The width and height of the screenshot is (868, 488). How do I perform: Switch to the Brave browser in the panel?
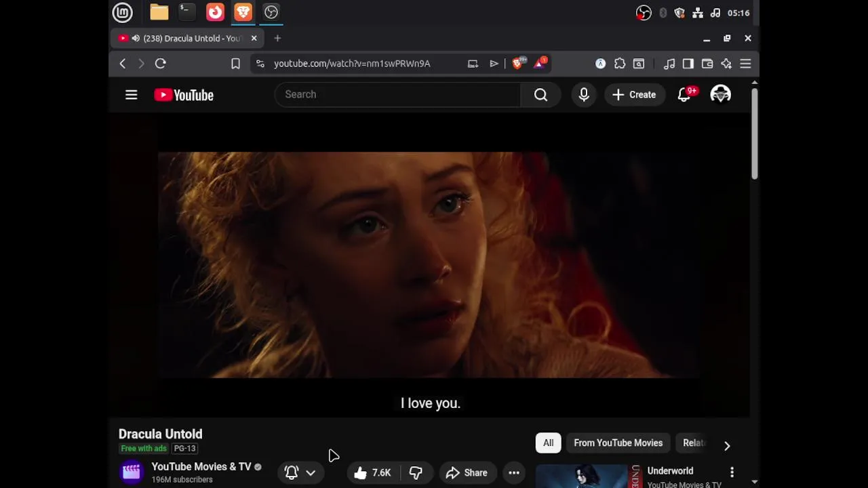(x=243, y=12)
